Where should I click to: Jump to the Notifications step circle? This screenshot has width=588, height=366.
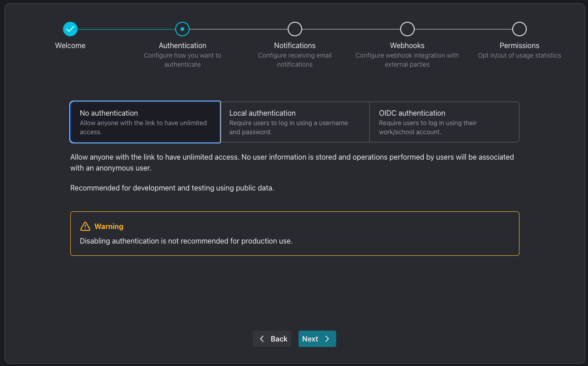[295, 29]
